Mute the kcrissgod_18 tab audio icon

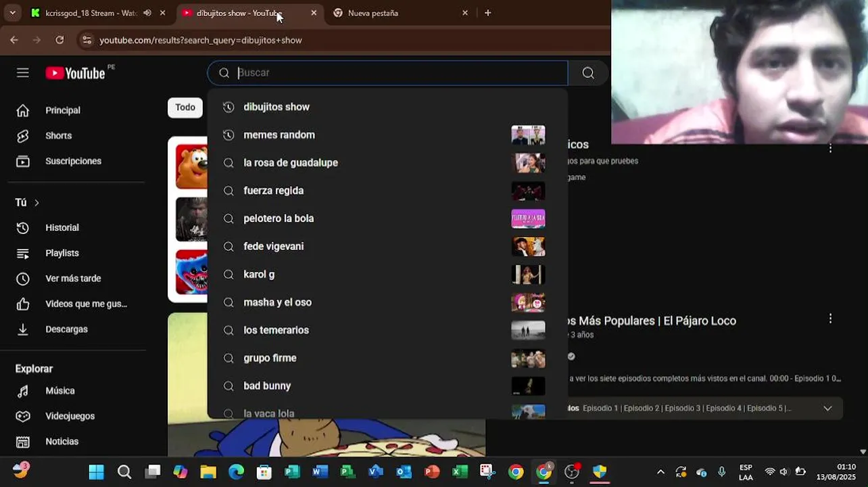[x=147, y=13]
